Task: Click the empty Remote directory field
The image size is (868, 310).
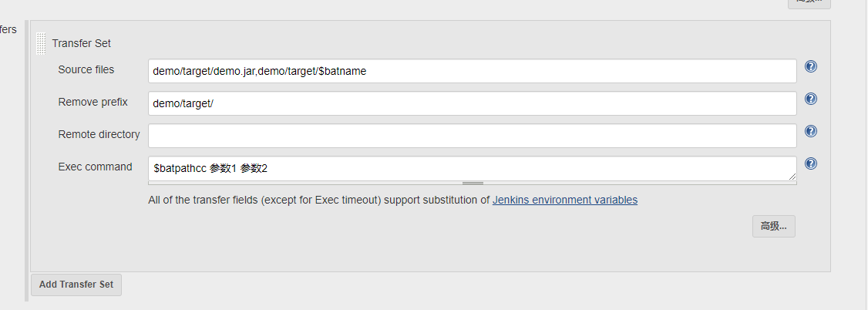Action: 472,136
